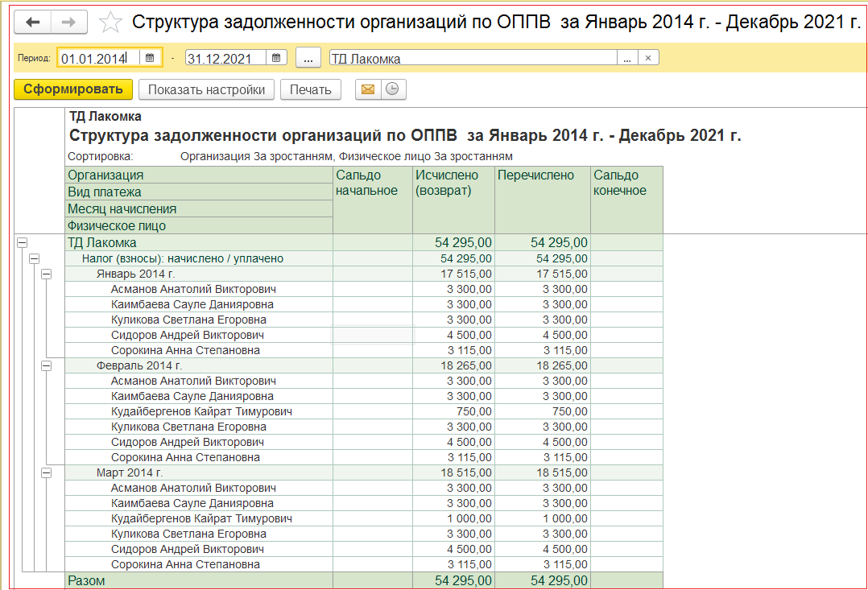Click the back navigation arrow
The height and width of the screenshot is (590, 868).
pos(33,23)
